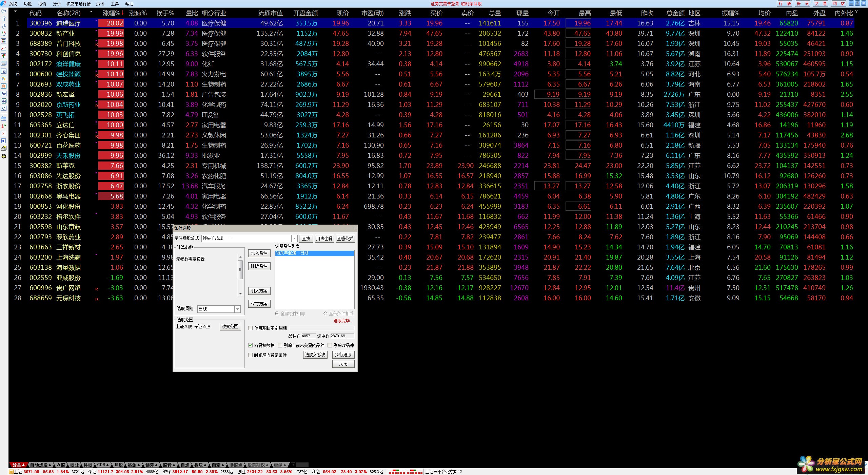Viewport: 868px width, 475px height.
Task: Click the red-green up-down arrows icon
Action: tap(4, 126)
